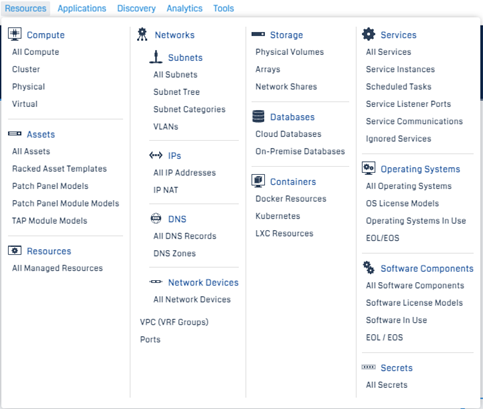Click the Networks tower icon
The width and height of the screenshot is (483, 409).
142,34
